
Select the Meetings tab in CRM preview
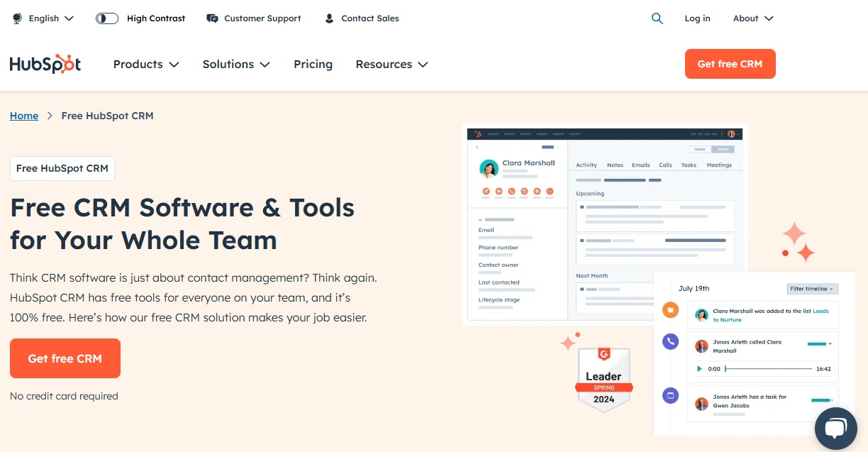[x=719, y=165]
